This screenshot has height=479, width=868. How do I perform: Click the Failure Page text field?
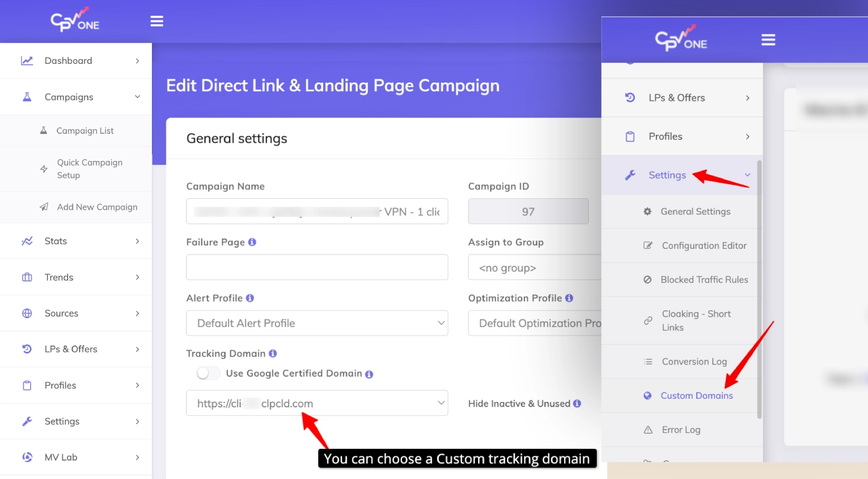(316, 267)
